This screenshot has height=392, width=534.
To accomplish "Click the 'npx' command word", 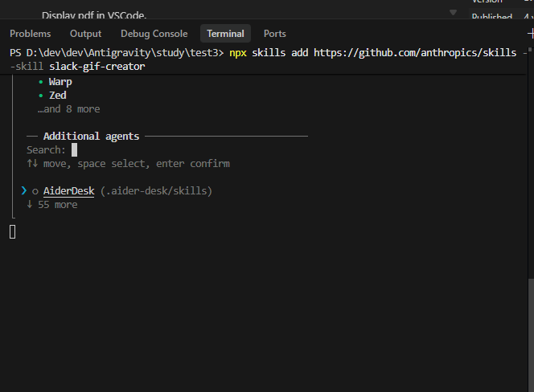I will pos(238,54).
